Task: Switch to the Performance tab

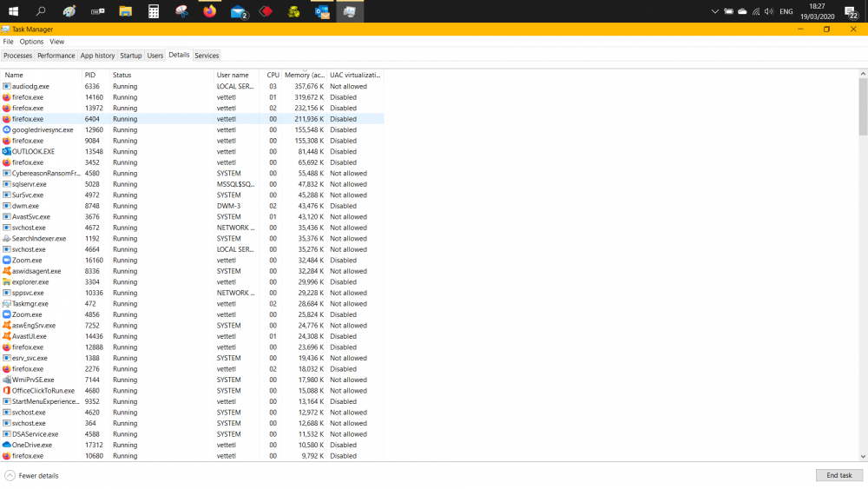Action: pos(56,56)
